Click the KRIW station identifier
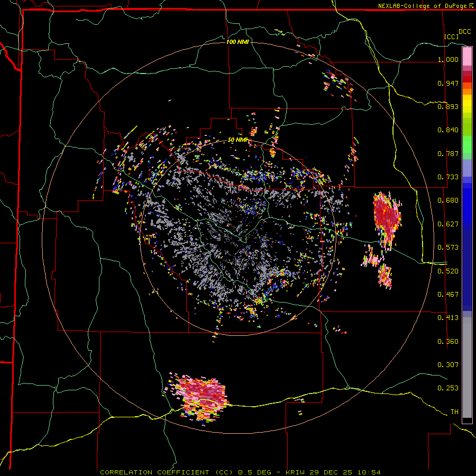The width and height of the screenshot is (476, 476). coord(295,472)
